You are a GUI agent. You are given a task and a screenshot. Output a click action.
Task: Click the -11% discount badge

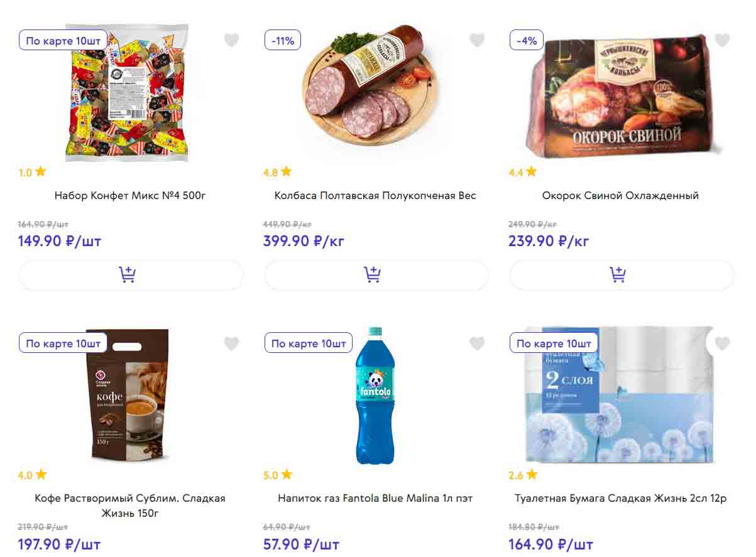[x=282, y=41]
